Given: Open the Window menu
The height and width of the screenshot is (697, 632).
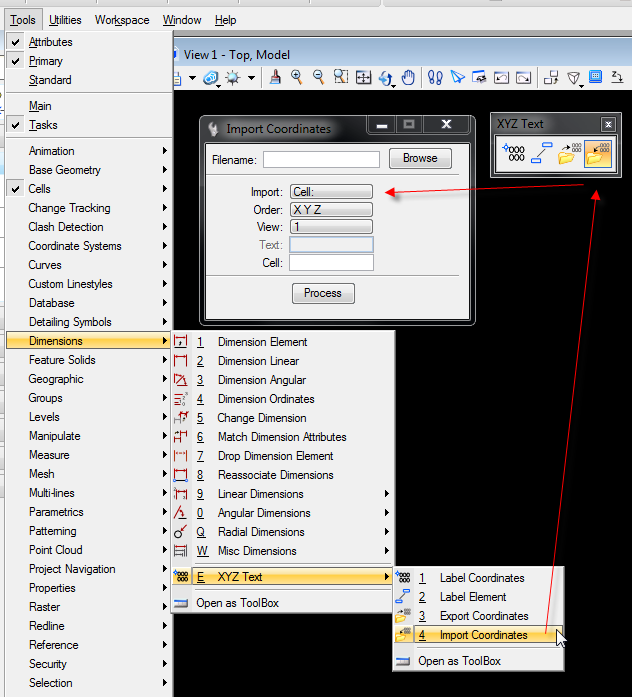Looking at the screenshot, I should coord(182,20).
